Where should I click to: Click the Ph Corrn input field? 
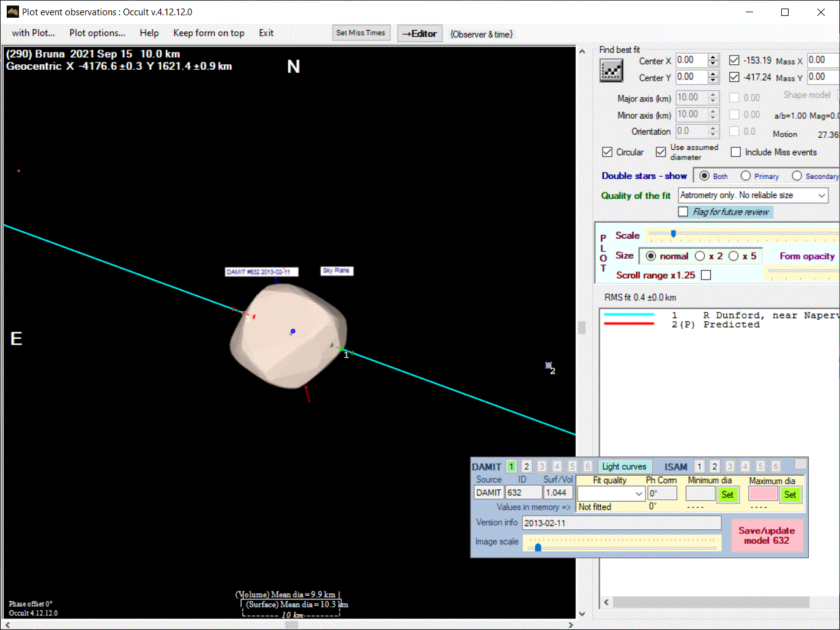(662, 493)
